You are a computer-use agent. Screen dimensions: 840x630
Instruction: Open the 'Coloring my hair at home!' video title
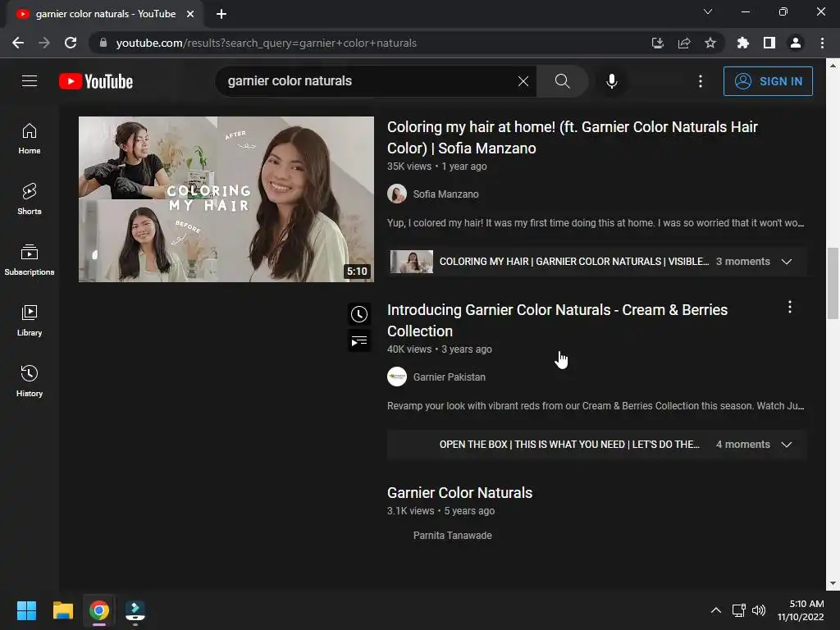tap(572, 137)
